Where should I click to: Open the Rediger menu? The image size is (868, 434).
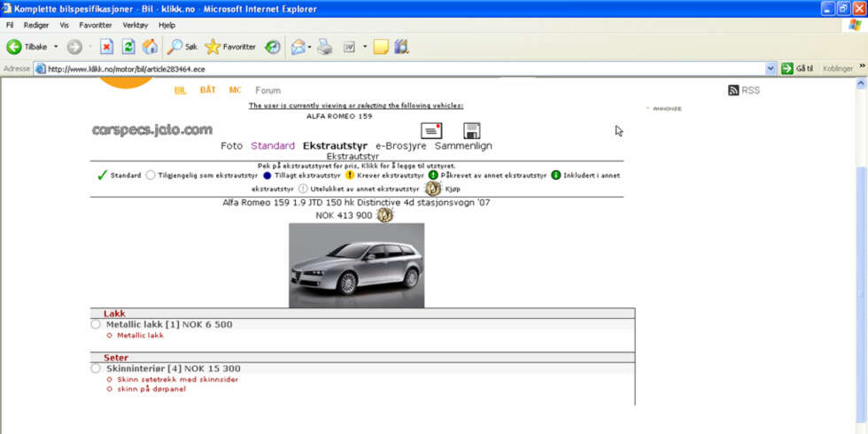pos(36,25)
